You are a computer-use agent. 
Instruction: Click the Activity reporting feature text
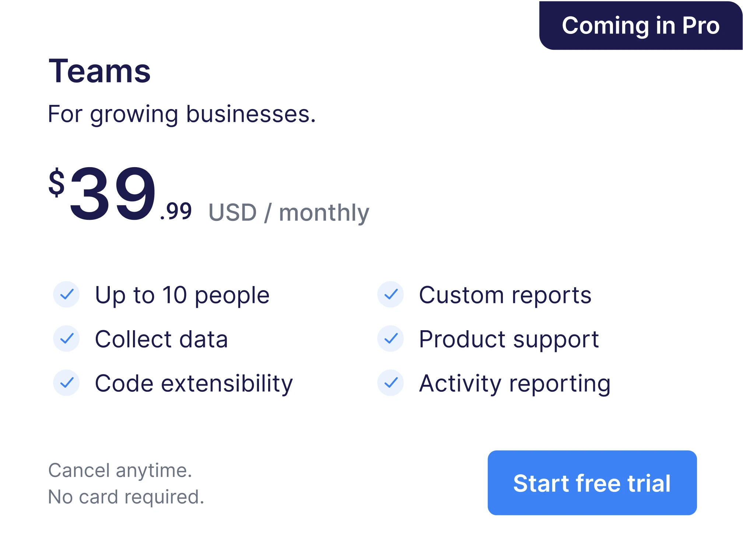[x=515, y=384]
